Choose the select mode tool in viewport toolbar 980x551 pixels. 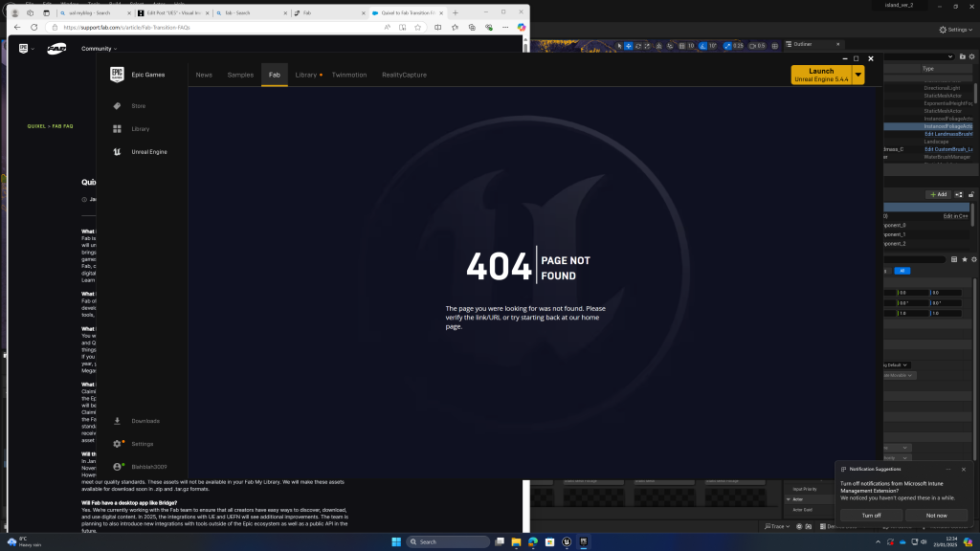click(619, 46)
